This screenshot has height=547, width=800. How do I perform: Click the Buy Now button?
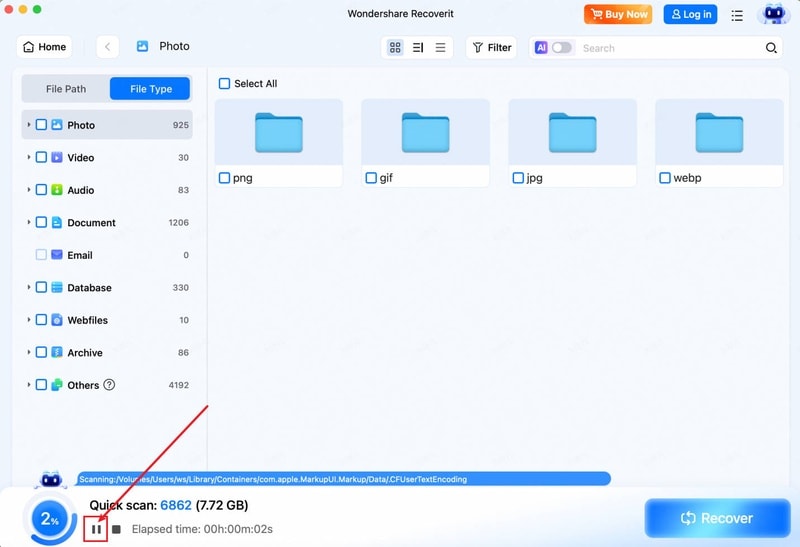(x=618, y=14)
